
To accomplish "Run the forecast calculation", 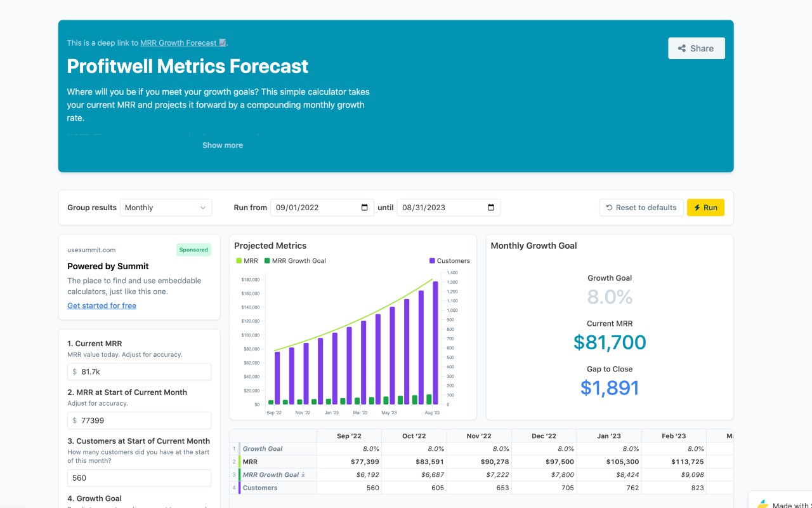I will 705,208.
